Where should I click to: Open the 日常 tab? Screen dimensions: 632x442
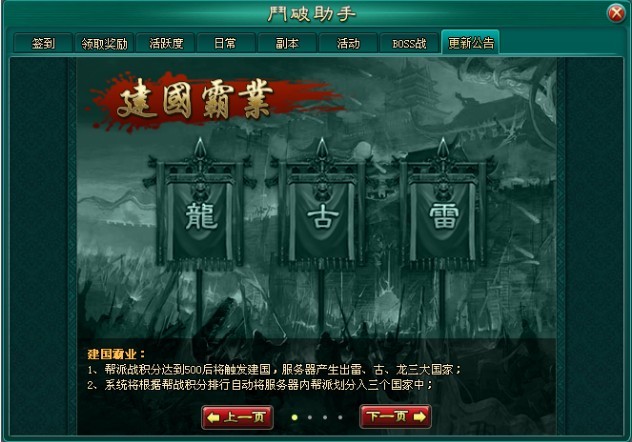point(226,43)
